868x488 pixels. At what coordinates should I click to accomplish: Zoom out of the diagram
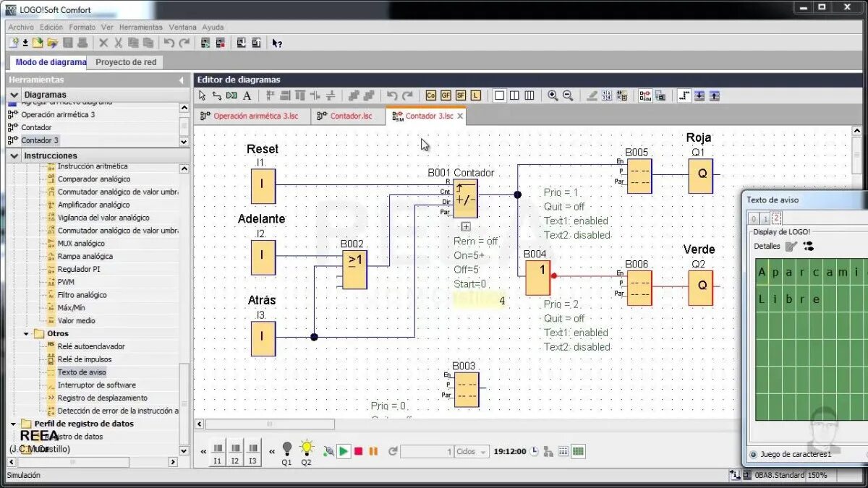pos(568,95)
